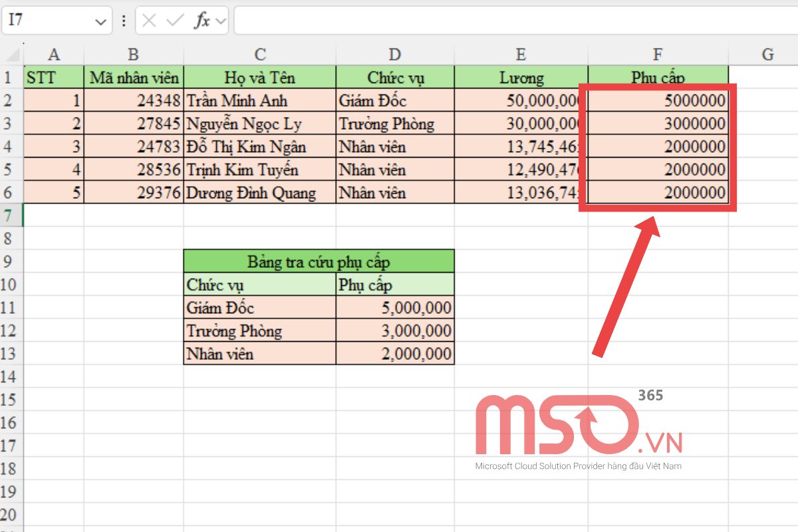The height and width of the screenshot is (532, 798).
Task: Click lookup value 3,000,000
Action: [x=395, y=331]
